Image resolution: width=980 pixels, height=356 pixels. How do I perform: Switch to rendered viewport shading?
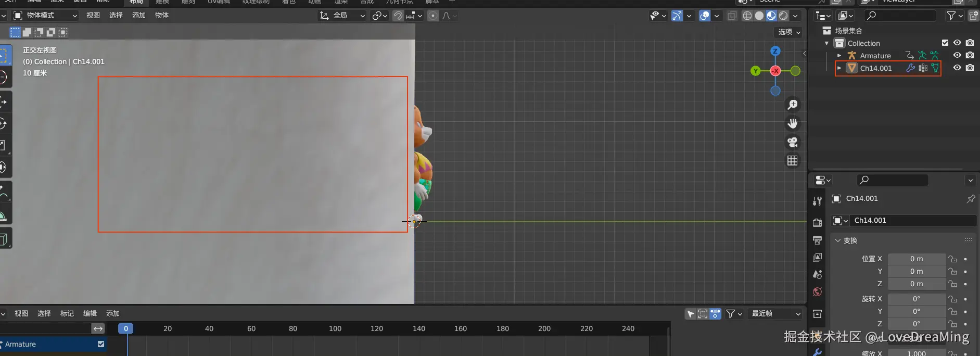point(783,16)
